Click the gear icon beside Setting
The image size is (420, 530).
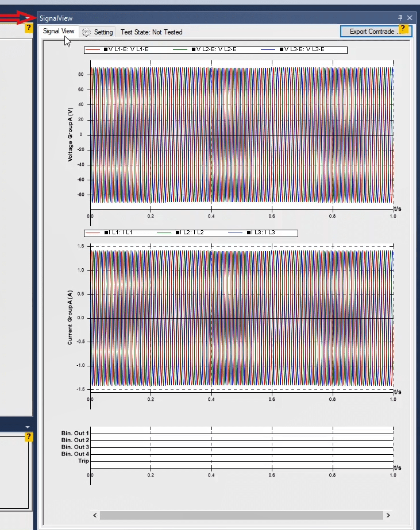click(x=87, y=32)
